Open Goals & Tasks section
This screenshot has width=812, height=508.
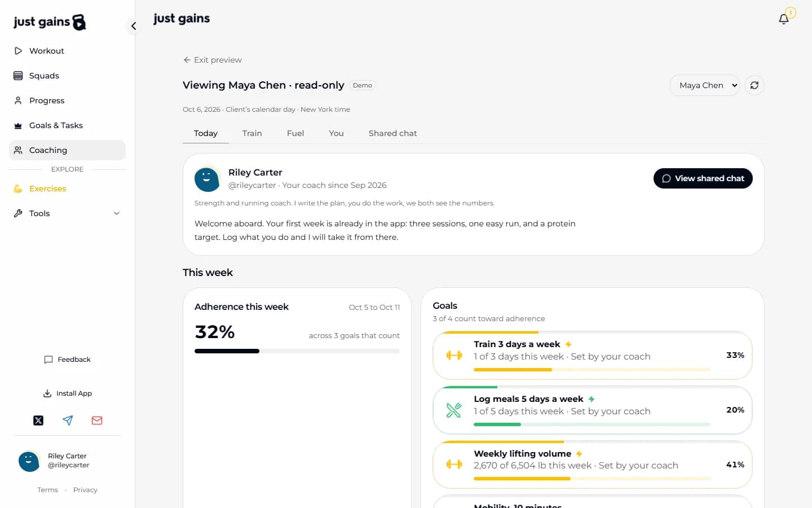(x=67, y=125)
